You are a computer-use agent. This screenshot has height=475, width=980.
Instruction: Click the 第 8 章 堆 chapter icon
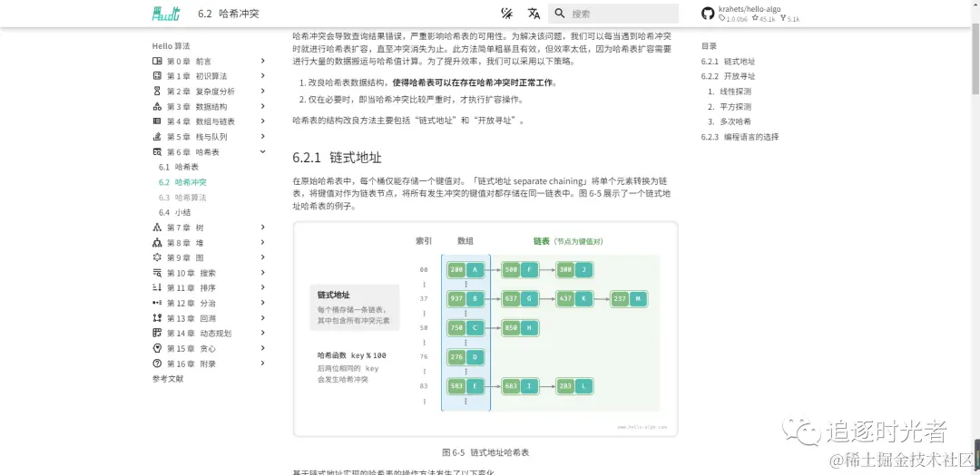click(x=157, y=242)
